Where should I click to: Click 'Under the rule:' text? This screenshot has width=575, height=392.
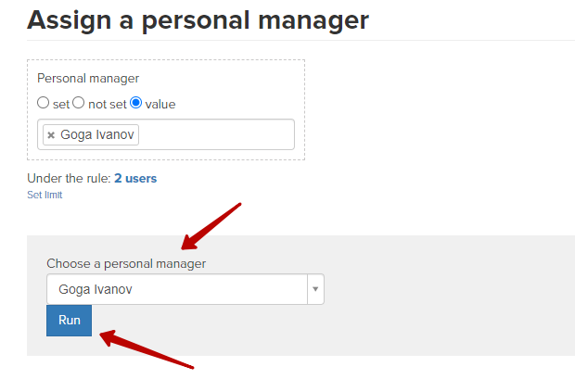(x=69, y=179)
